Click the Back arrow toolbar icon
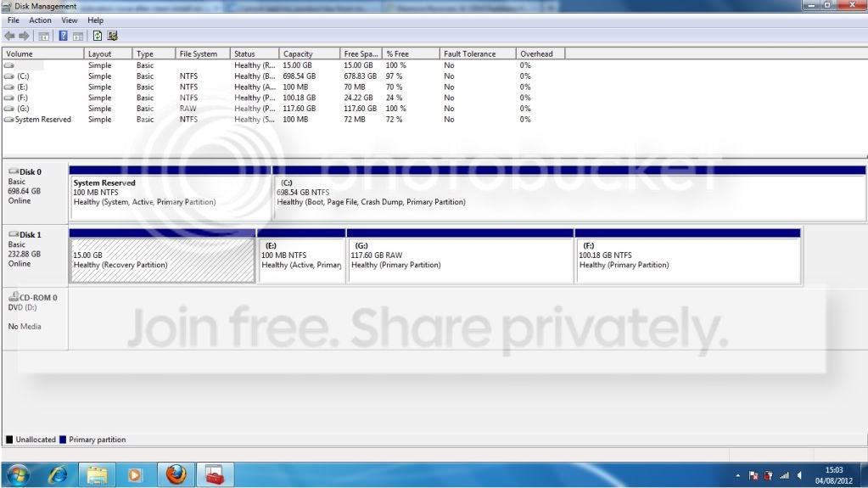The image size is (868, 488). [x=9, y=36]
